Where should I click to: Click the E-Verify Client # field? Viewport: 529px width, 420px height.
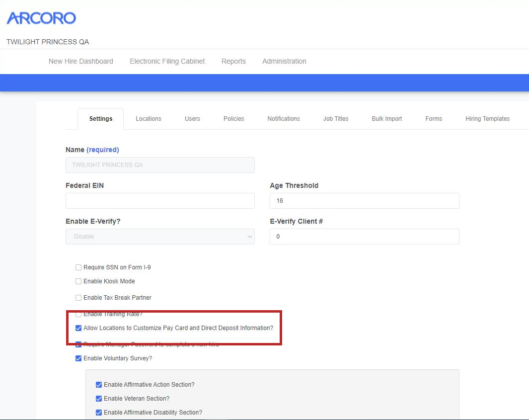pos(364,237)
